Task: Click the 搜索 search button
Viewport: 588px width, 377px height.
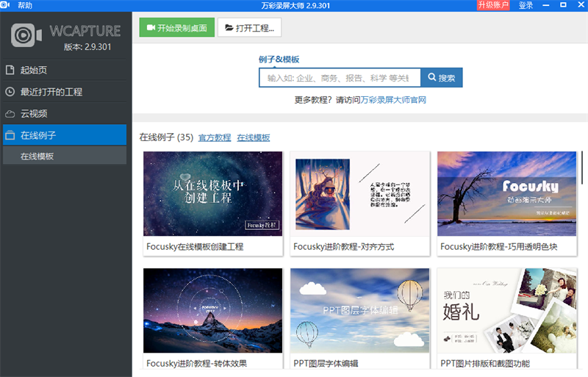Action: (x=442, y=78)
